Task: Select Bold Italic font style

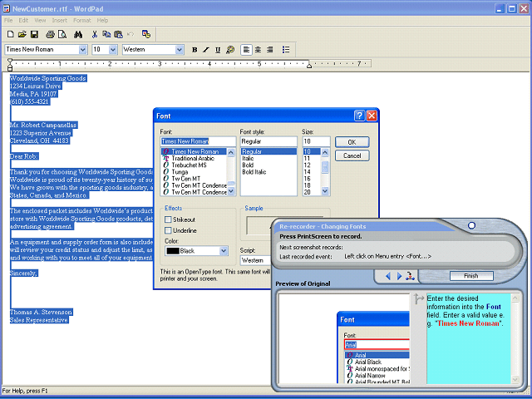Action: click(x=254, y=172)
